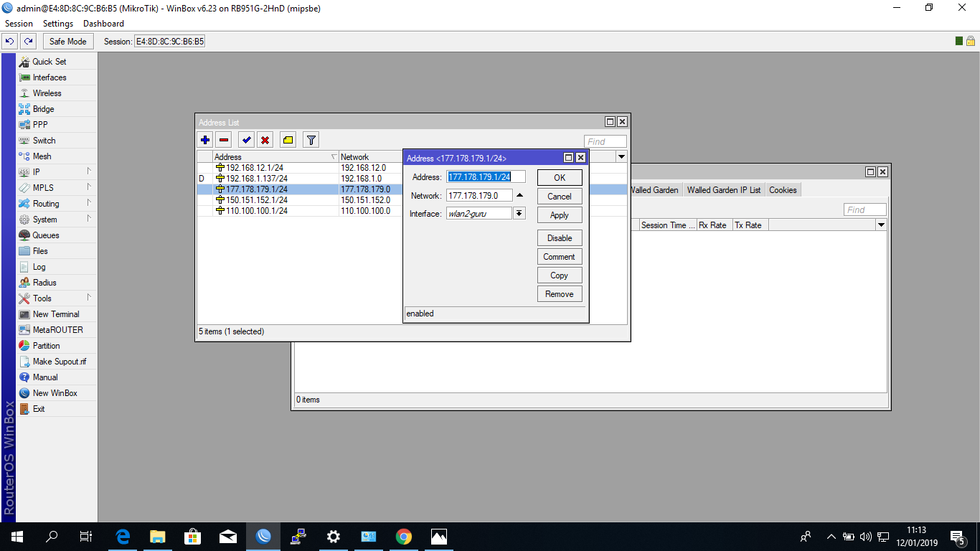
Task: Expand System submenu
Action: pyautogui.click(x=57, y=220)
